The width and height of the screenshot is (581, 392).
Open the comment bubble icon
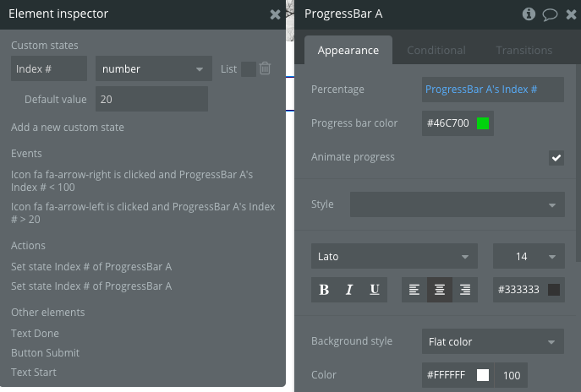pyautogui.click(x=549, y=14)
